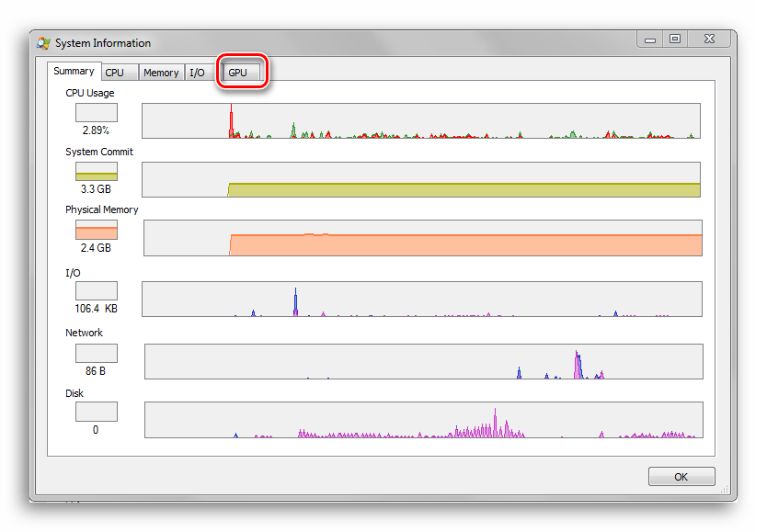Select the Memory tab
Screen dimensions: 767x532
point(161,73)
